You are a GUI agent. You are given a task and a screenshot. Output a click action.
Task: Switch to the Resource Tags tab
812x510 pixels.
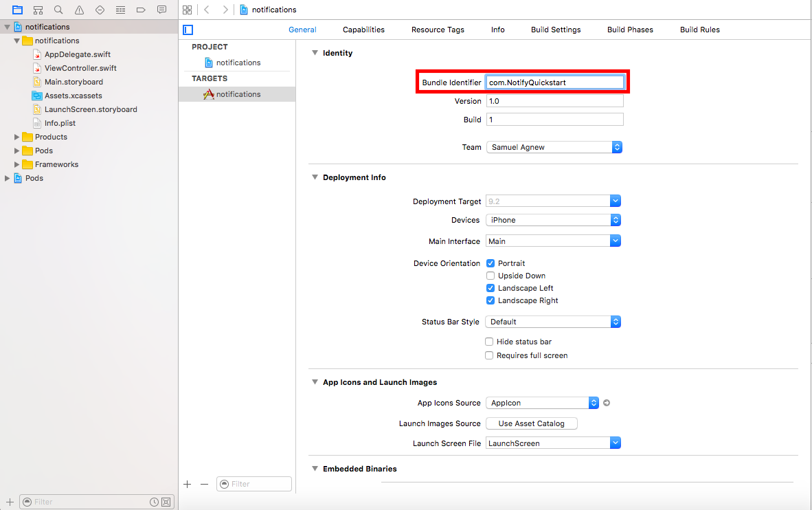(438, 30)
